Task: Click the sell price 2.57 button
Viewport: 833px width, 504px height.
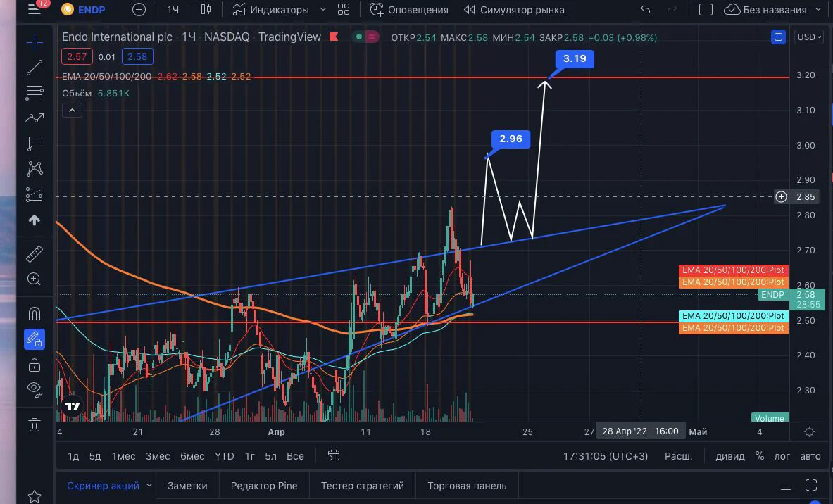Action: pyautogui.click(x=77, y=57)
